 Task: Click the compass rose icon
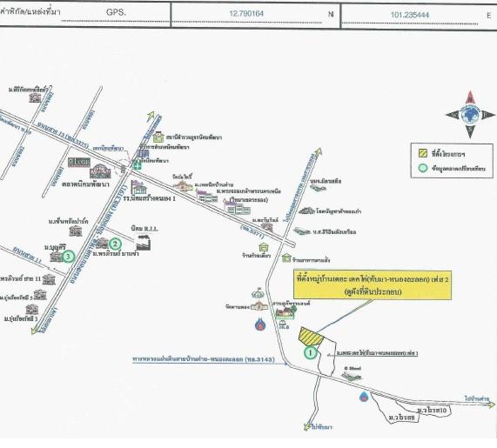click(470, 115)
